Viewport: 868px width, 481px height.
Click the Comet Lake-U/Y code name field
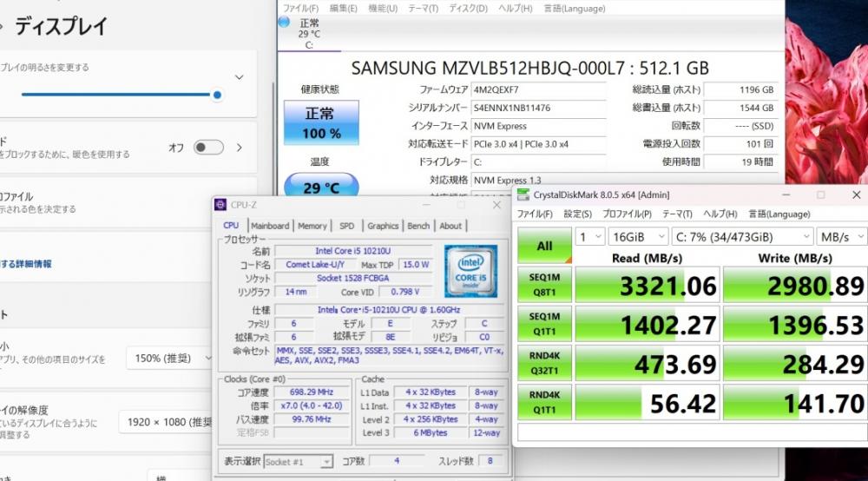315,265
